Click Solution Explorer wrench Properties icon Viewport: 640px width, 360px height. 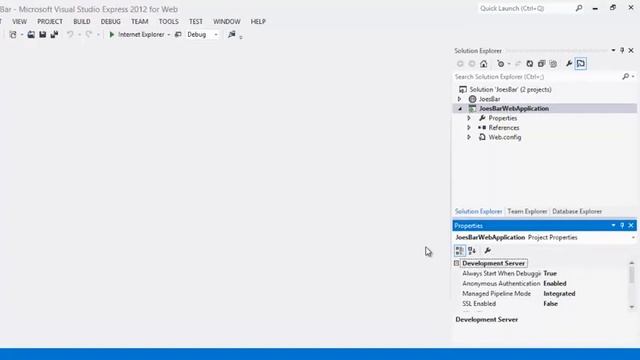[569, 64]
